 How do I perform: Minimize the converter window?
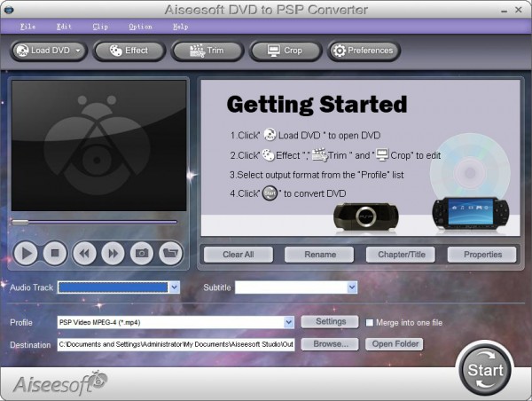pos(505,11)
